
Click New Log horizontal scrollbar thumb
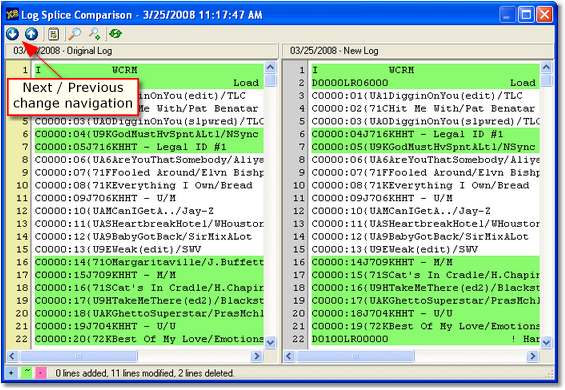click(355, 356)
